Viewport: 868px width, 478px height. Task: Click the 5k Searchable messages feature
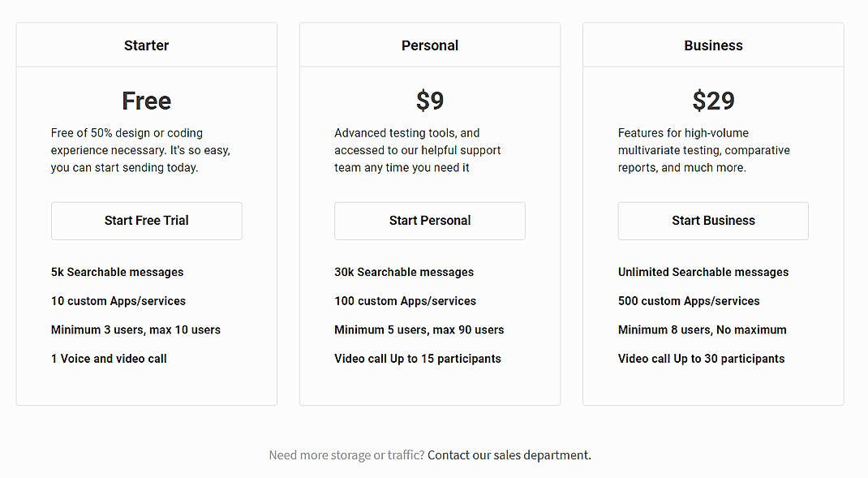click(x=117, y=272)
